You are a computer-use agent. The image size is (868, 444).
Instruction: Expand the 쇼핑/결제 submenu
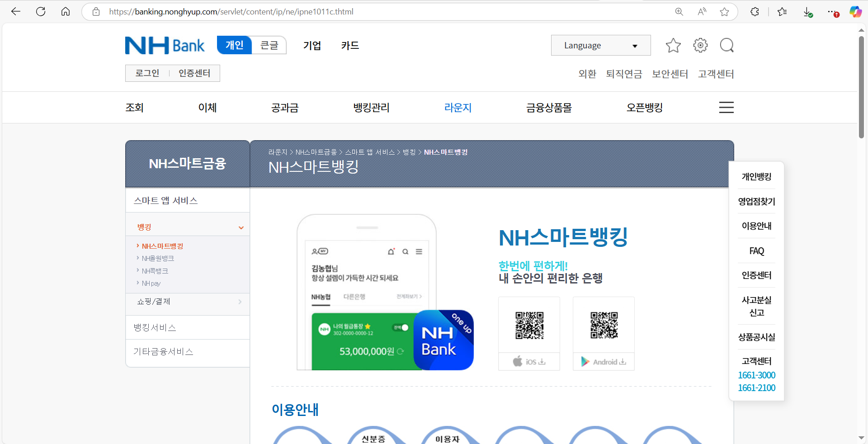(x=187, y=302)
